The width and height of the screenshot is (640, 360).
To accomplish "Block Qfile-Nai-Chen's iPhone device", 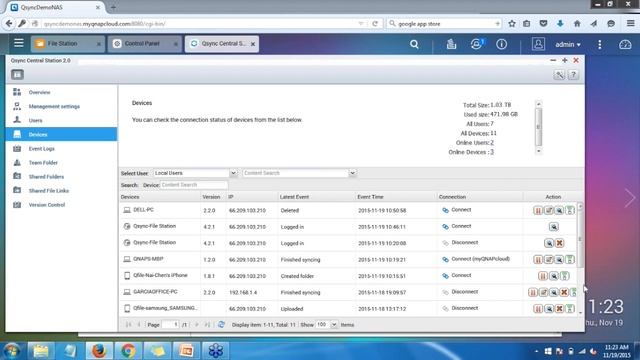I will [x=543, y=276].
